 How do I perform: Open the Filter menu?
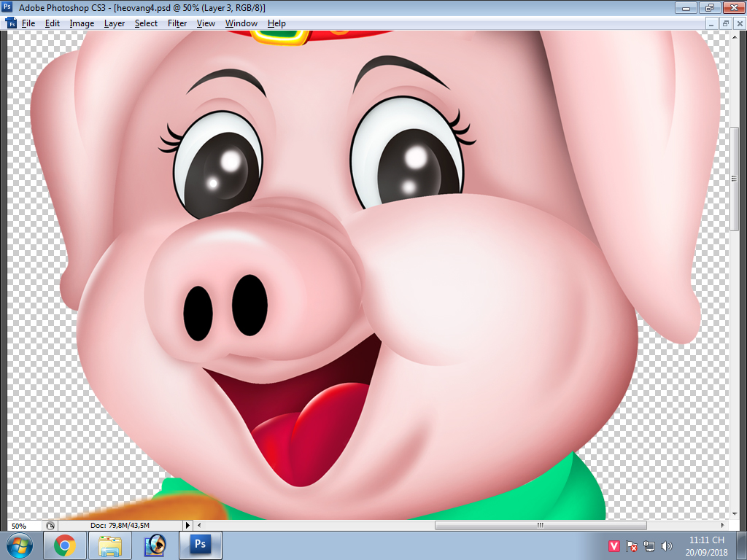[177, 23]
